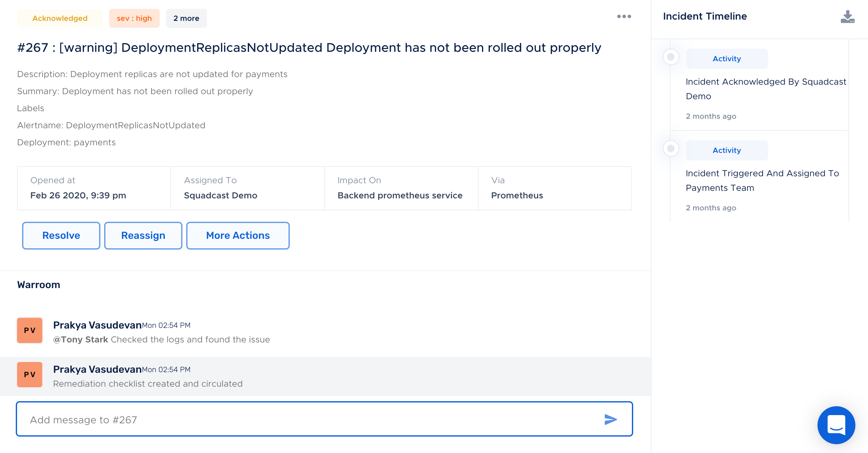Click PV avatar beside remediation message
This screenshot has width=868, height=453.
coord(30,374)
